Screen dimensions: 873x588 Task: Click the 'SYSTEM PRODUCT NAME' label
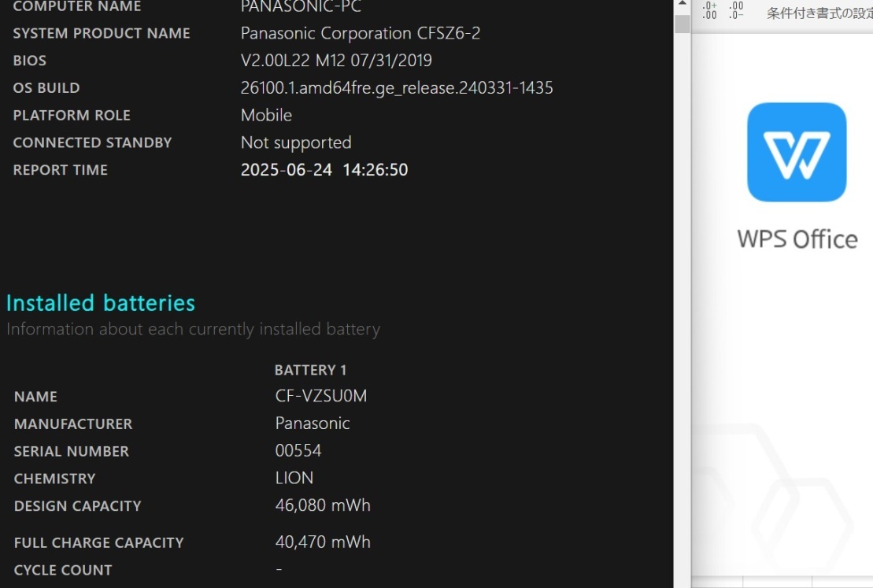pyautogui.click(x=102, y=33)
